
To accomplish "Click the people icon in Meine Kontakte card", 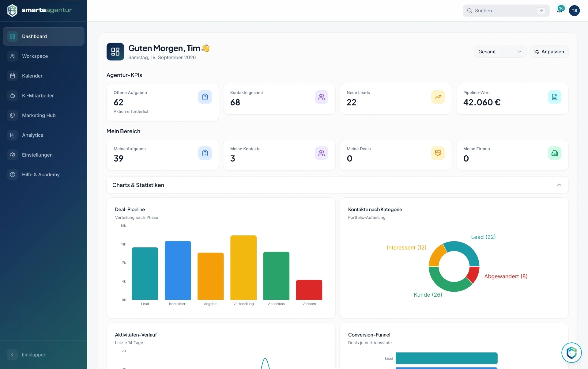I will point(322,153).
